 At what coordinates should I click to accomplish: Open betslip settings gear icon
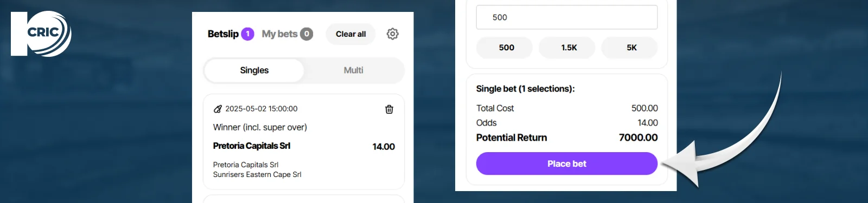pos(392,34)
